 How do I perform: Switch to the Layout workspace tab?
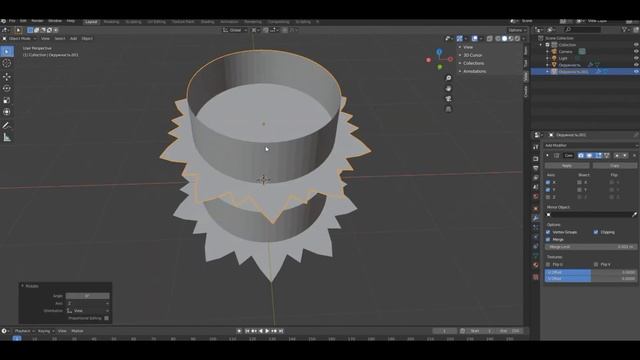(x=91, y=22)
